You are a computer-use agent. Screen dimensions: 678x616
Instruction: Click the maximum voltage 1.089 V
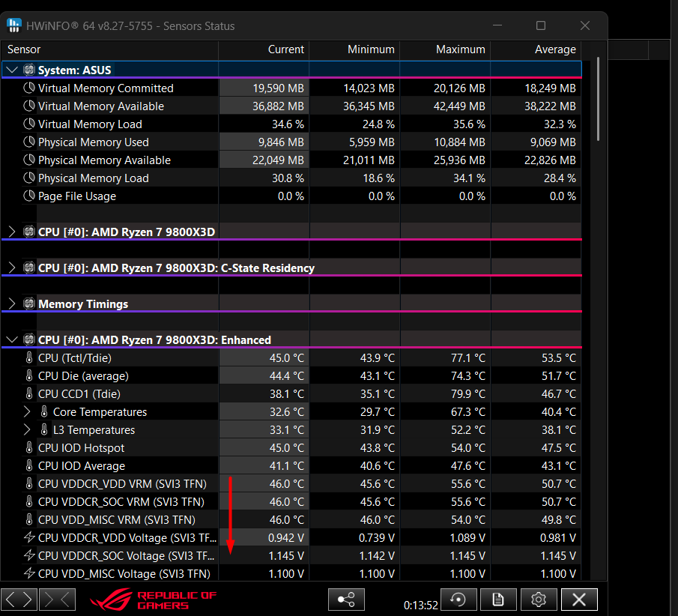click(x=467, y=538)
